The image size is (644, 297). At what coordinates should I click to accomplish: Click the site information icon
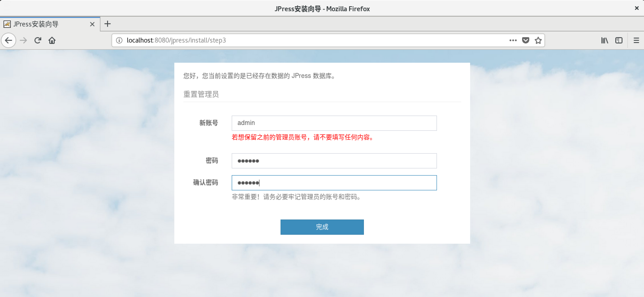pos(119,40)
